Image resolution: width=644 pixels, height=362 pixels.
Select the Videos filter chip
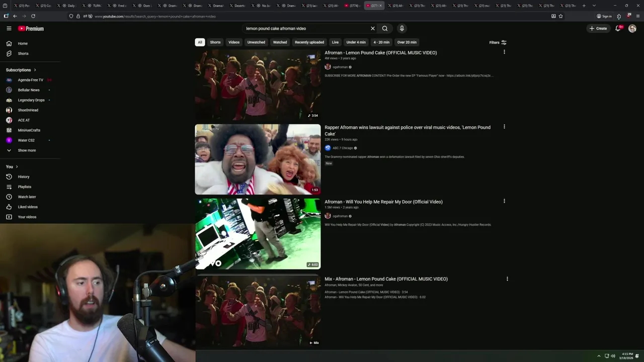pos(234,42)
